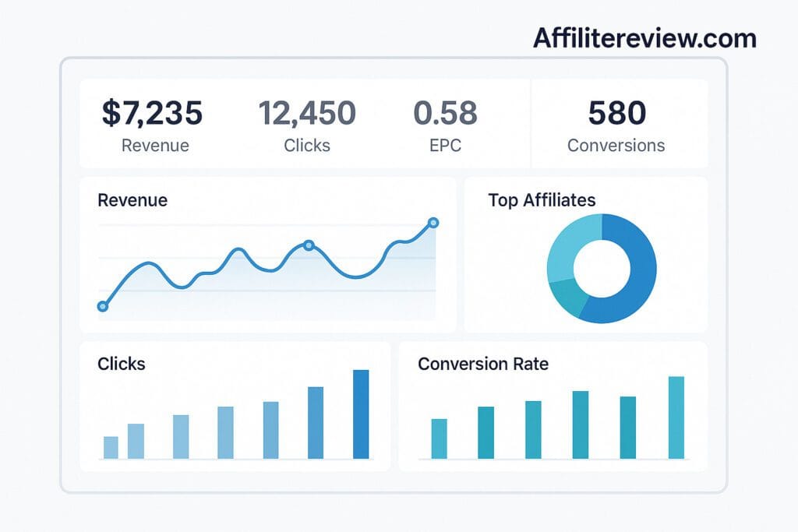Click the Revenue chart panel title

pyautogui.click(x=132, y=200)
